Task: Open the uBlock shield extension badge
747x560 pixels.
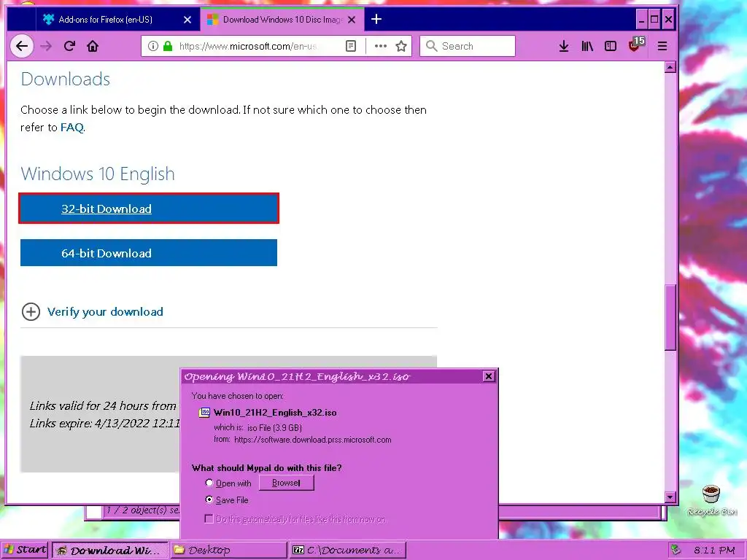Action: 636,44
